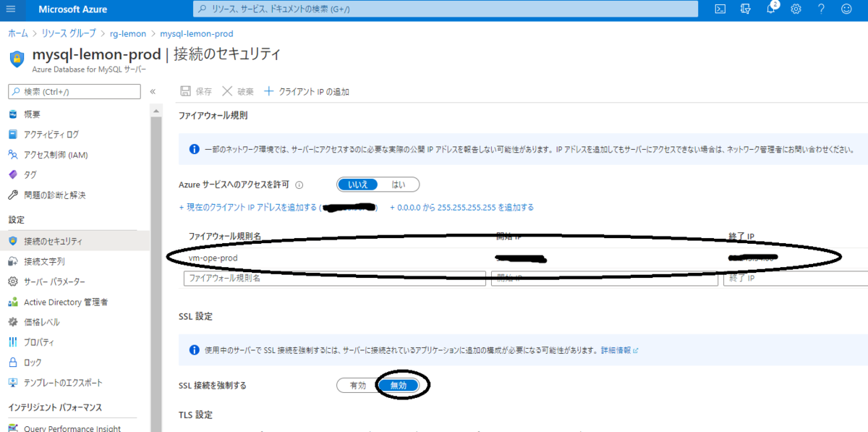The height and width of the screenshot is (432, 868).
Task: Open Query Performance Insight in the sidebar
Action: point(72,428)
